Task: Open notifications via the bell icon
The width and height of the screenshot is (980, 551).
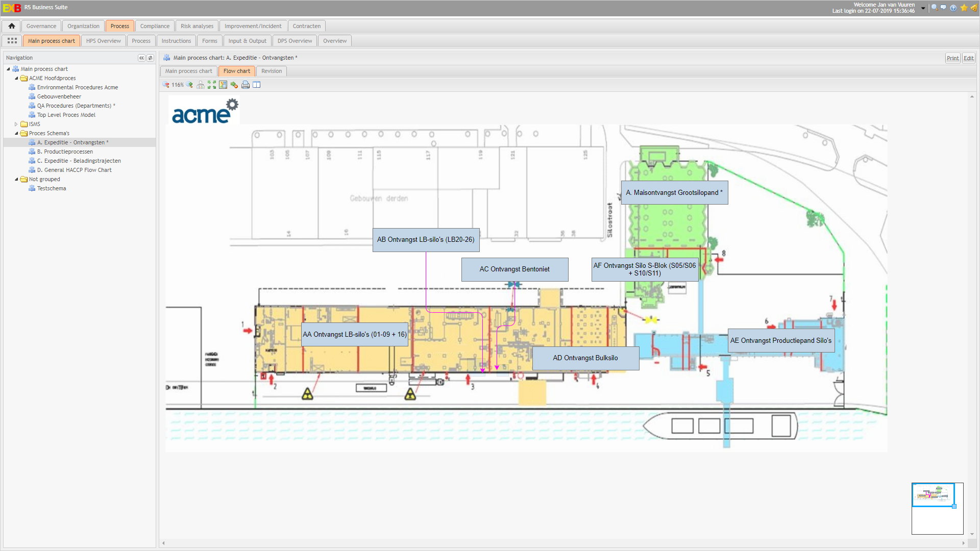Action: coord(974,7)
